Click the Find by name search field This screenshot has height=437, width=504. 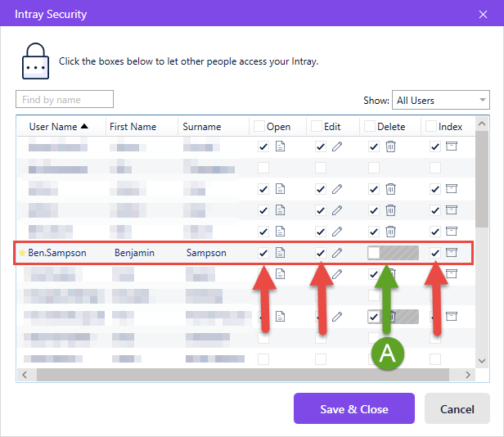[65, 99]
